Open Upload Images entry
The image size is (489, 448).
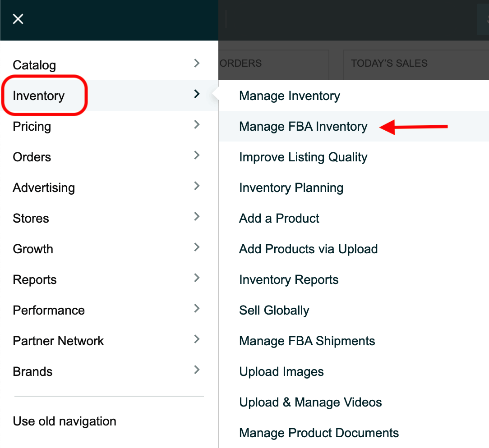coord(281,372)
